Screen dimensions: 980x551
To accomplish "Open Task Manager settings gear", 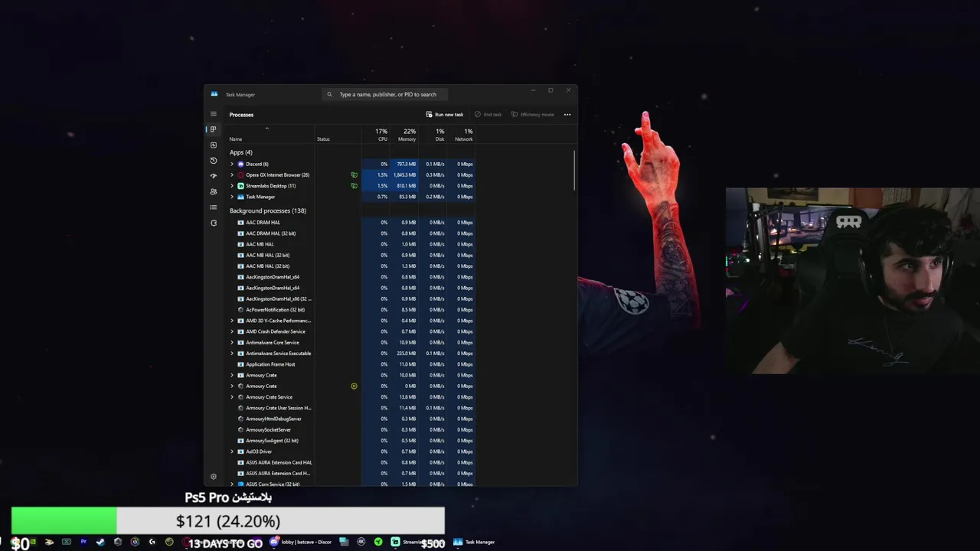I will (214, 477).
